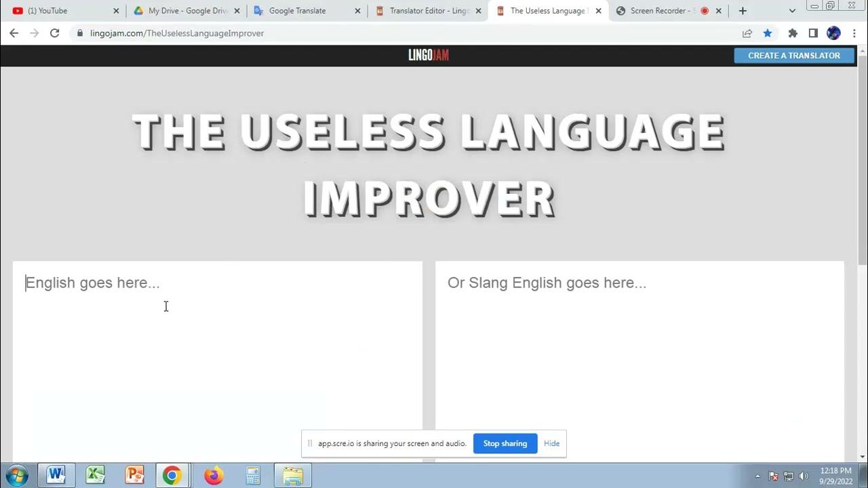This screenshot has height=488, width=868.
Task: Close the My Drive tab
Action: [237, 11]
